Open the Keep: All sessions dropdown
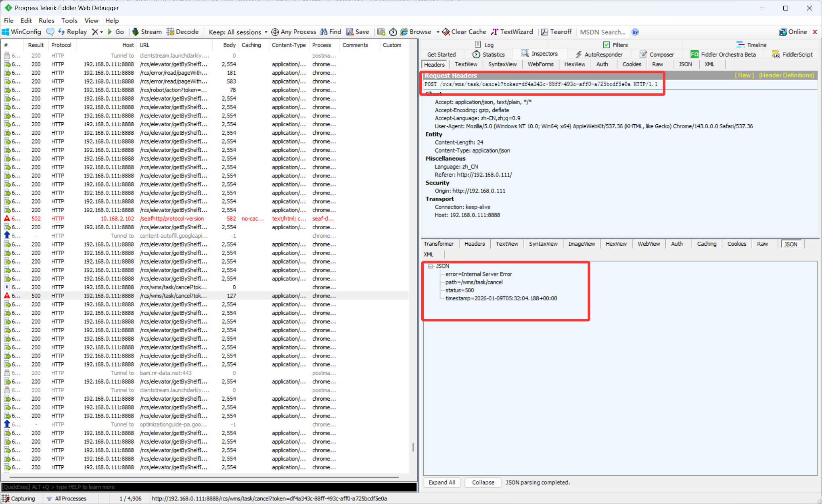The width and height of the screenshot is (822, 504). pos(238,32)
